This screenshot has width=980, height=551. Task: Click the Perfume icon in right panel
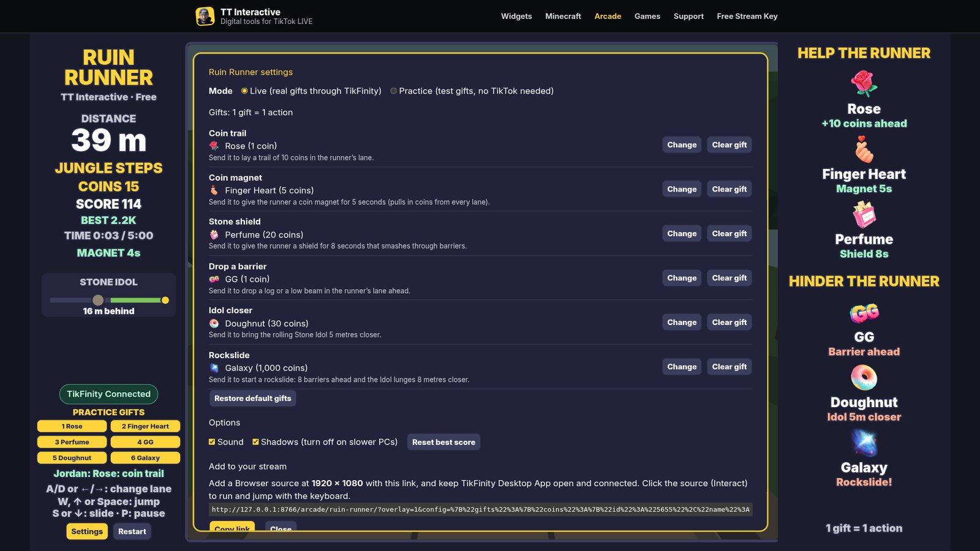pyautogui.click(x=864, y=215)
